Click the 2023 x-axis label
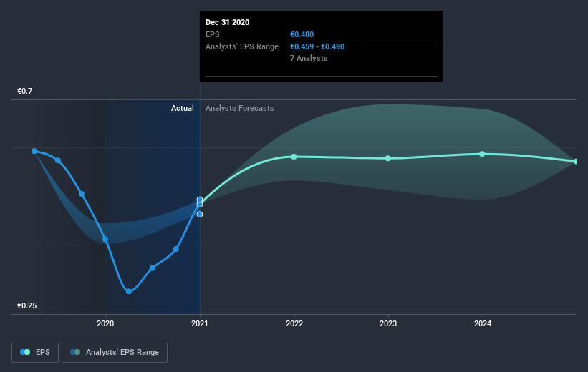 pyautogui.click(x=388, y=323)
